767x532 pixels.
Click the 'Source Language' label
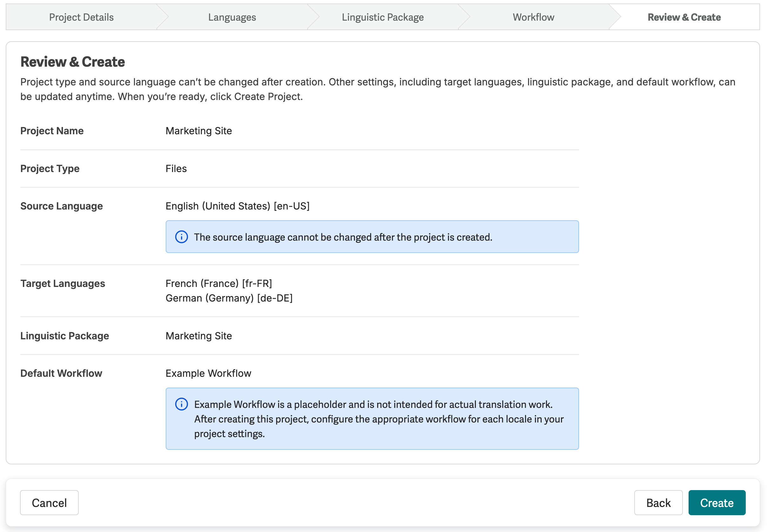(62, 206)
